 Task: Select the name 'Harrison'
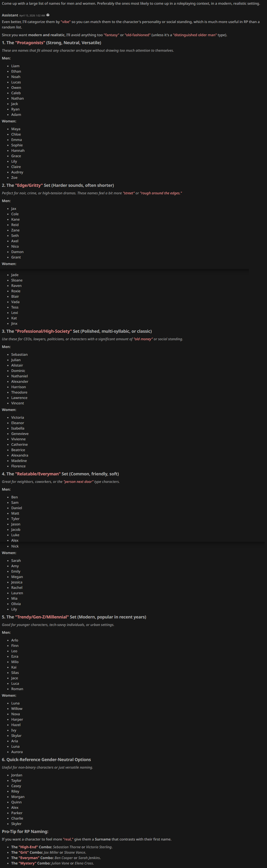pyautogui.click(x=19, y=387)
